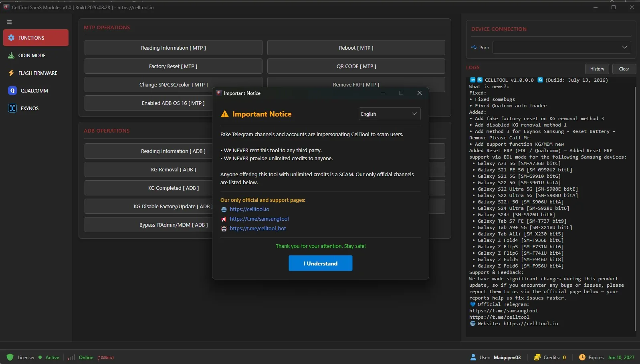Click KG Completed [ ADB ]

coord(149,188)
